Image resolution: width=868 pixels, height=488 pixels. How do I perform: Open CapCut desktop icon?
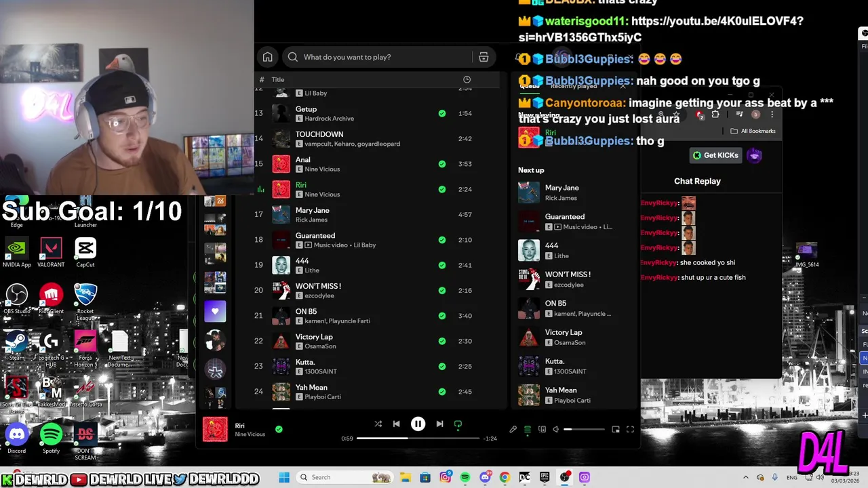tap(85, 253)
